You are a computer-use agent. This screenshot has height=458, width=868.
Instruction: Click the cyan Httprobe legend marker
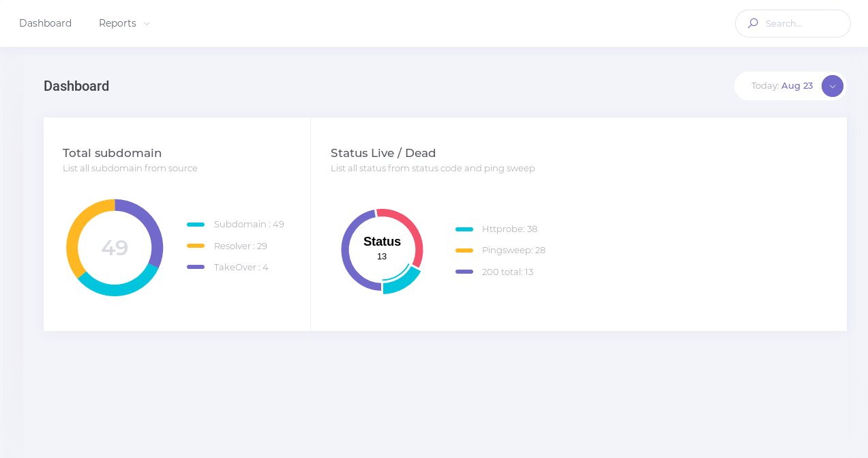pyautogui.click(x=464, y=229)
